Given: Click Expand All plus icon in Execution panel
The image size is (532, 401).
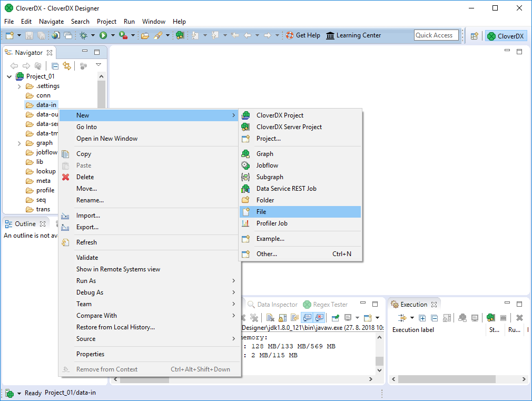Looking at the screenshot, I should click(x=422, y=318).
